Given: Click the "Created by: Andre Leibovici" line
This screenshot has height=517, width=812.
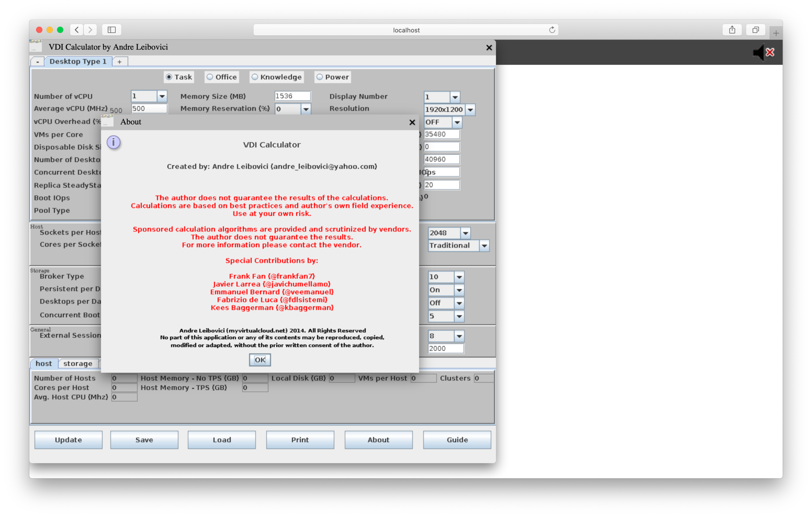Looking at the screenshot, I should [x=272, y=166].
